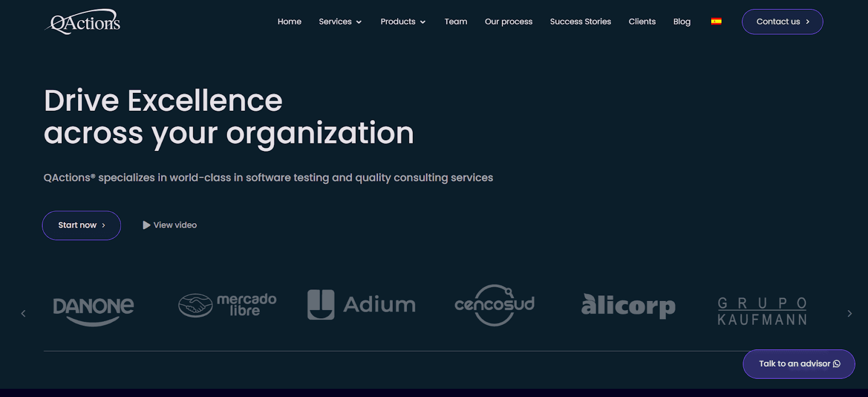
Task: Click the play icon beside View video
Action: tap(146, 225)
